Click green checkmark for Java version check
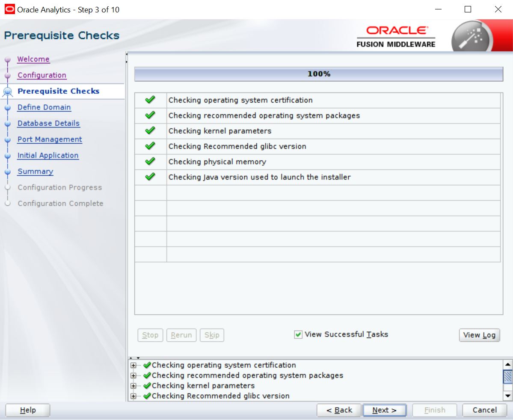 tap(150, 177)
